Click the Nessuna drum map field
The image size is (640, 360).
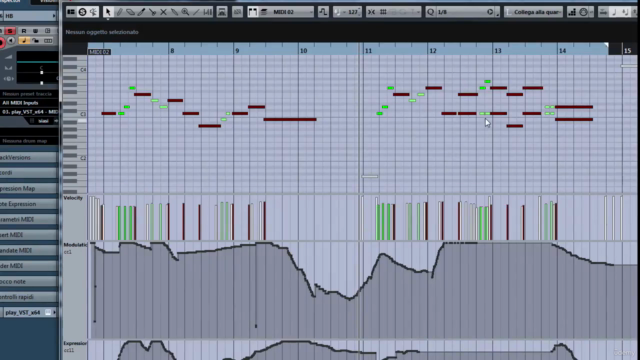[x=29, y=141]
